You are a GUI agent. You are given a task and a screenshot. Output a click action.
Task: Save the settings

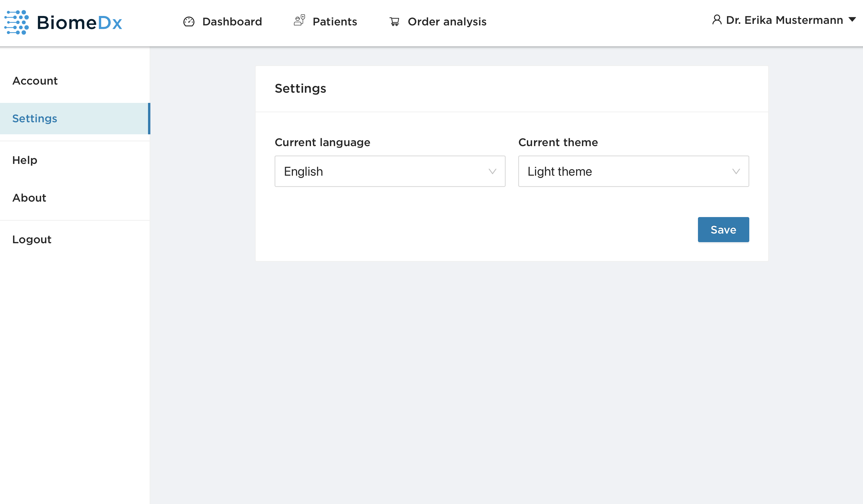click(x=723, y=230)
